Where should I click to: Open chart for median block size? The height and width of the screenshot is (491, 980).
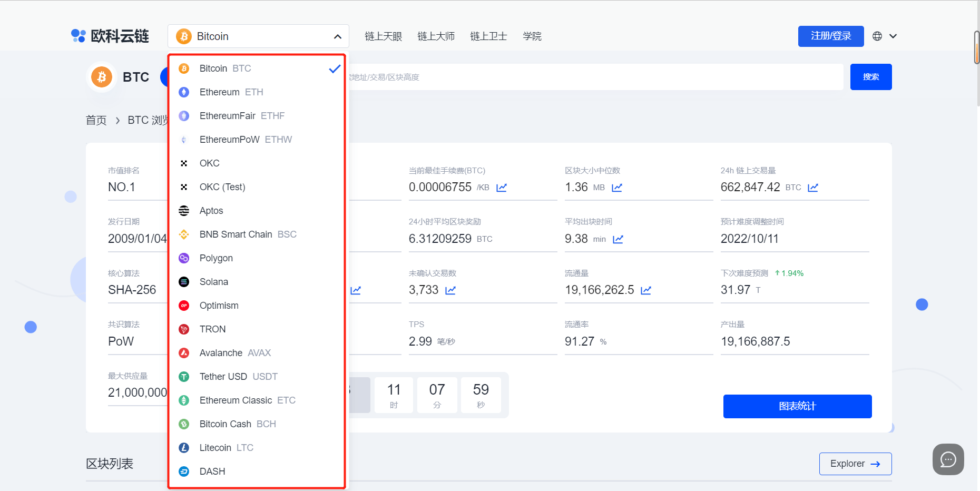tap(617, 188)
